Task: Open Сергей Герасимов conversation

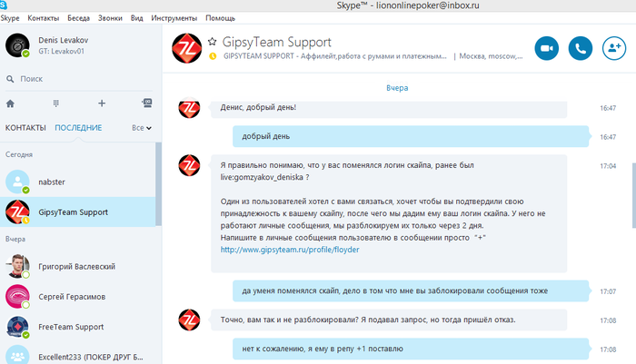Action: point(78,297)
